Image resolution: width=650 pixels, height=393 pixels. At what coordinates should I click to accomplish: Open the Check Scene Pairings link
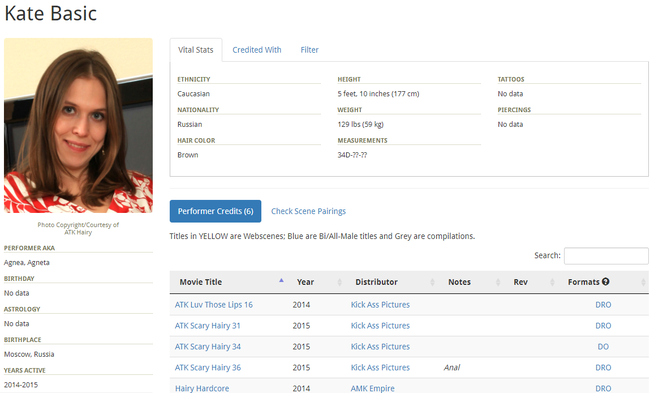click(x=308, y=211)
